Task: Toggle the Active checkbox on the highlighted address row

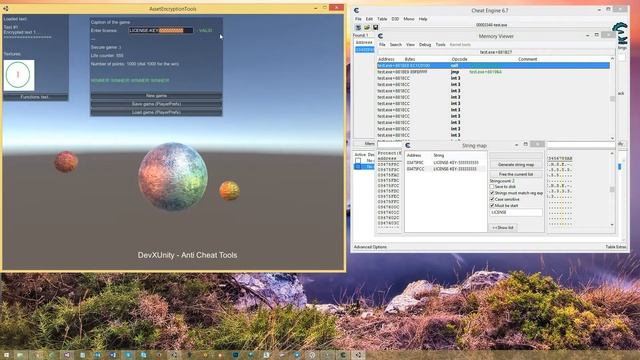Action: pos(358,167)
